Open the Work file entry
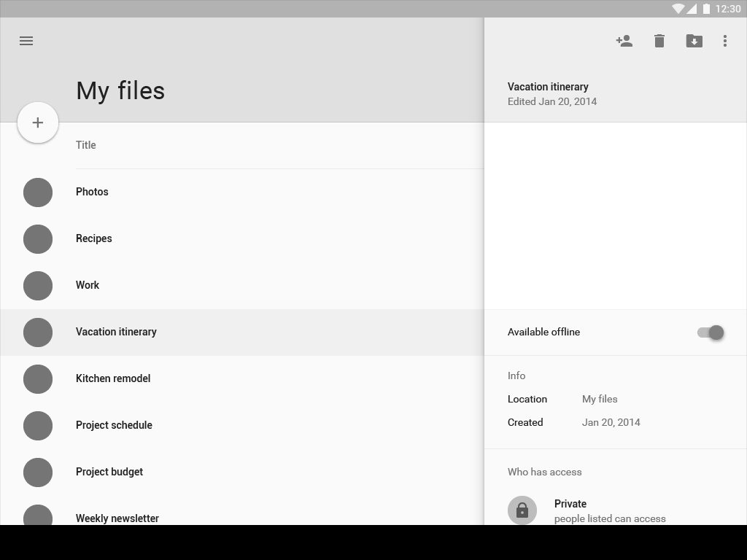This screenshot has height=560, width=747. pos(88,285)
